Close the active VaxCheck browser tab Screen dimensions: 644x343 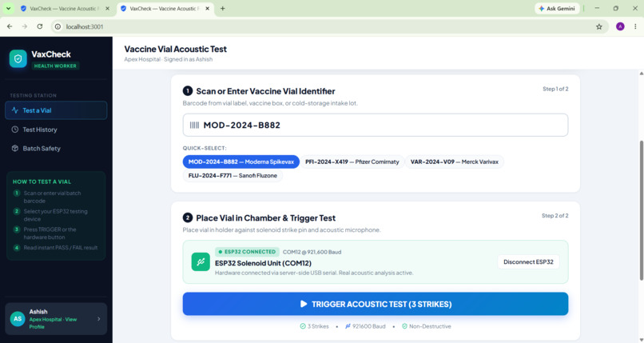[208, 8]
